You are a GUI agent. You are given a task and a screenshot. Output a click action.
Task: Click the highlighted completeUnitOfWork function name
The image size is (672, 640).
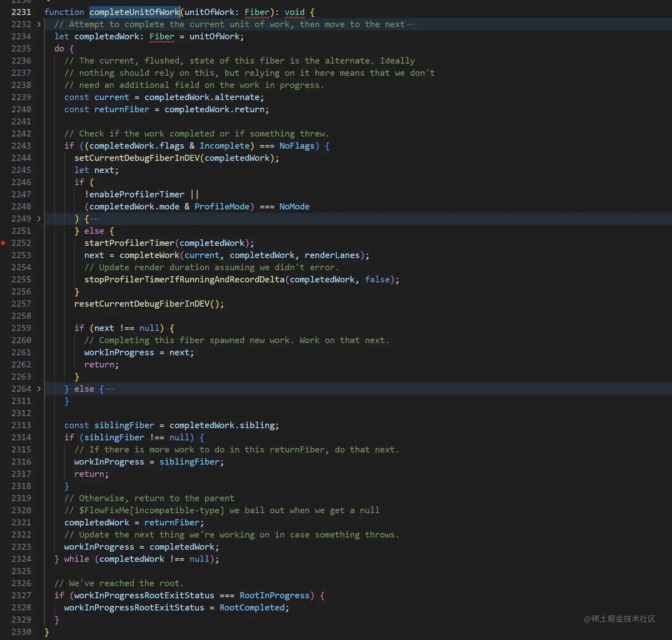point(135,12)
